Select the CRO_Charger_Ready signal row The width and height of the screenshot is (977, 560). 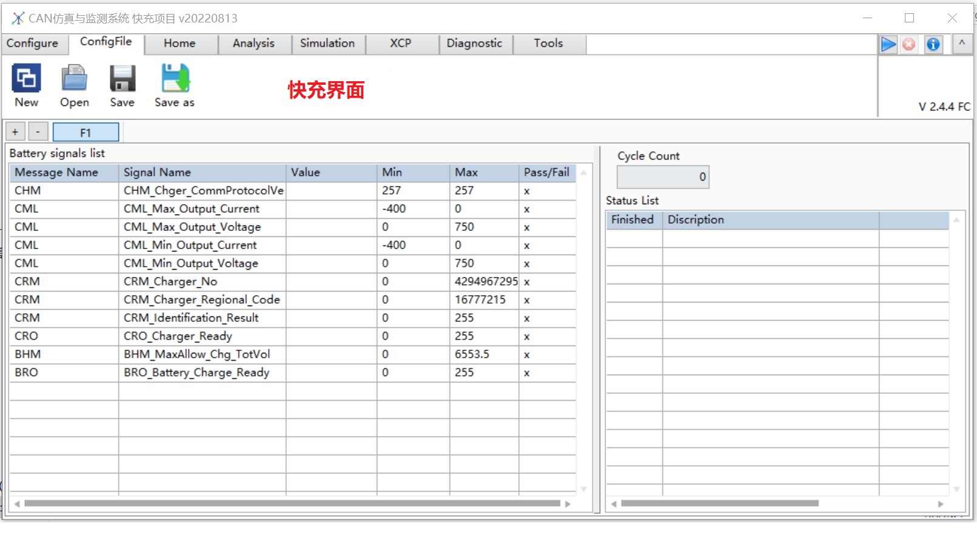[x=178, y=336]
